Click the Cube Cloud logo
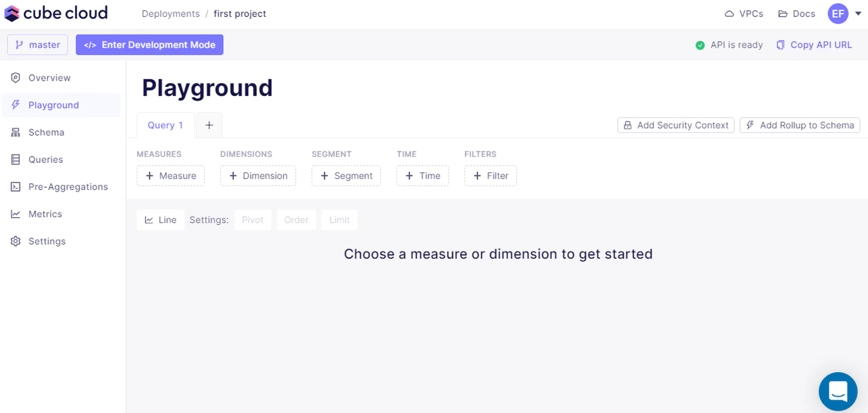The image size is (868, 413). 56,13
